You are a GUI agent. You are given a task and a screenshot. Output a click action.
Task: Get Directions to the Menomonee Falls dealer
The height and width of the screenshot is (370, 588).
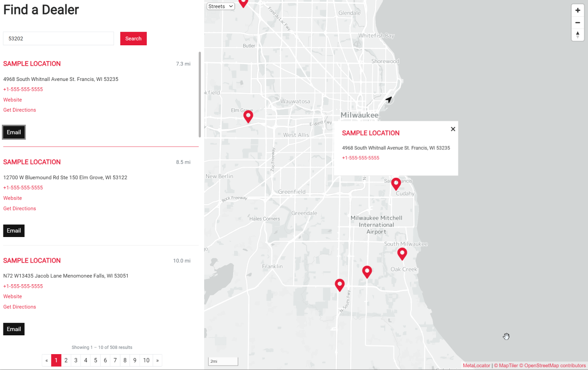(19, 306)
